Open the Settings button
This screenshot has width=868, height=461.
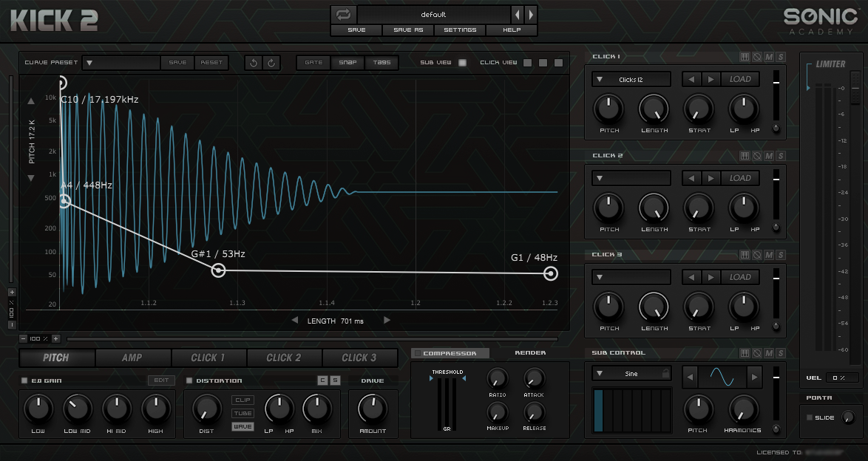pyautogui.click(x=459, y=30)
